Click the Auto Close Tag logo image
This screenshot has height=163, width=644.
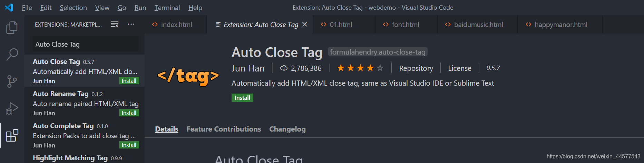[x=188, y=76]
